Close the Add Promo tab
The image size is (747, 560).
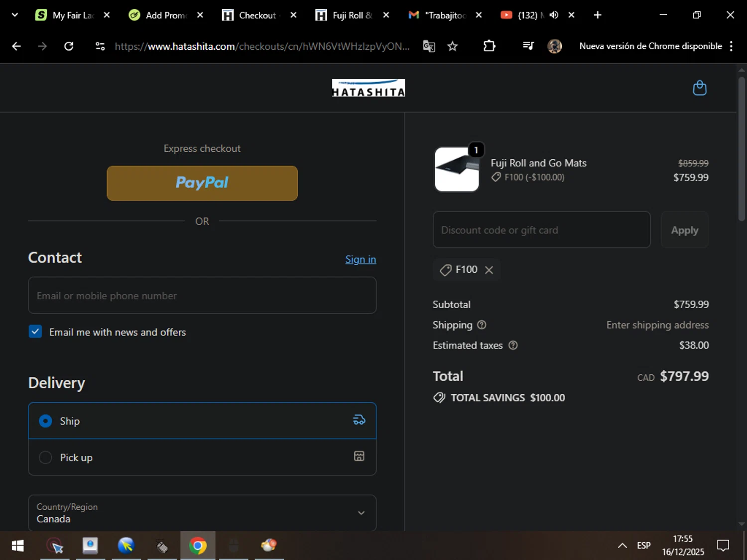(x=200, y=15)
